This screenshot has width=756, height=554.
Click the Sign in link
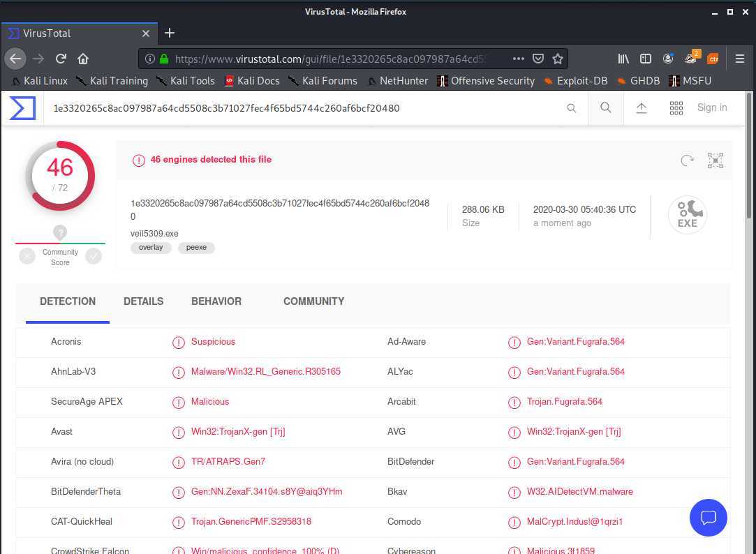[x=711, y=107]
